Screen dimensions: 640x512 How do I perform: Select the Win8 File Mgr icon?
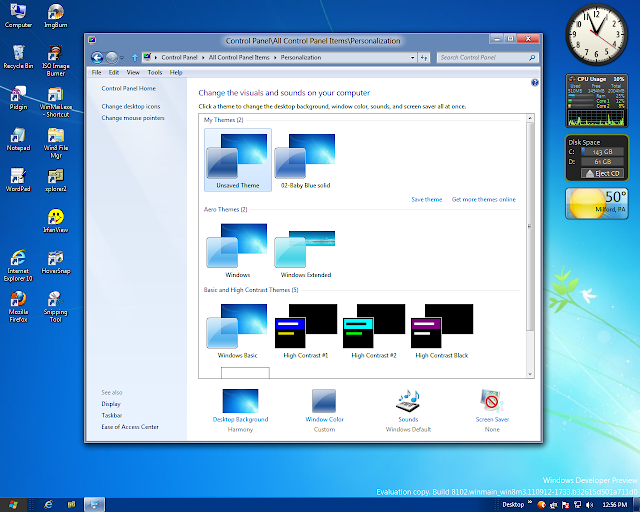(x=56, y=143)
